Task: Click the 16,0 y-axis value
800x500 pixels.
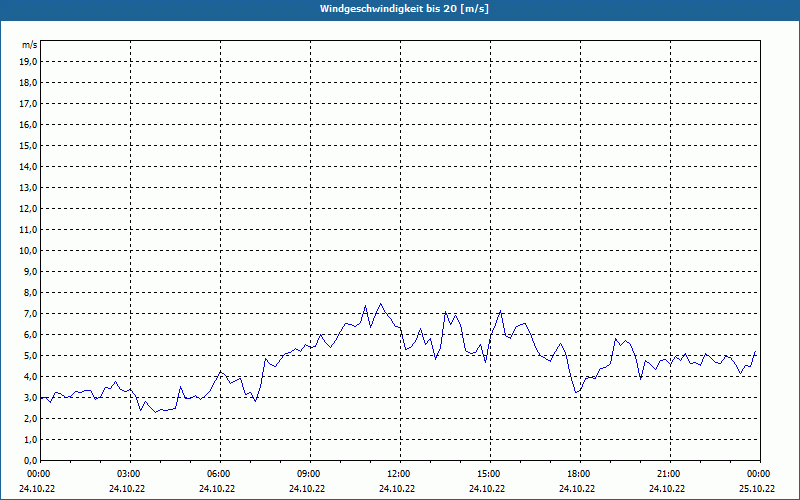Action: coord(28,124)
